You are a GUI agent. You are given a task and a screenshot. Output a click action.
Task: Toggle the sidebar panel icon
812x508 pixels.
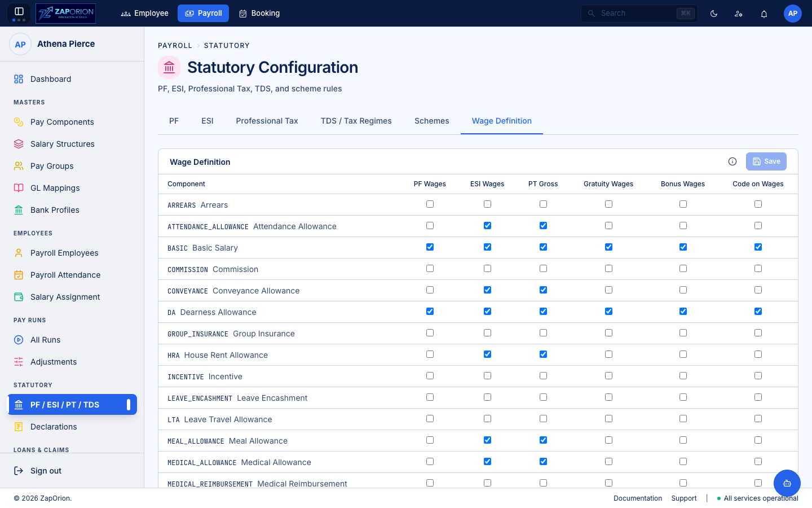pyautogui.click(x=19, y=11)
